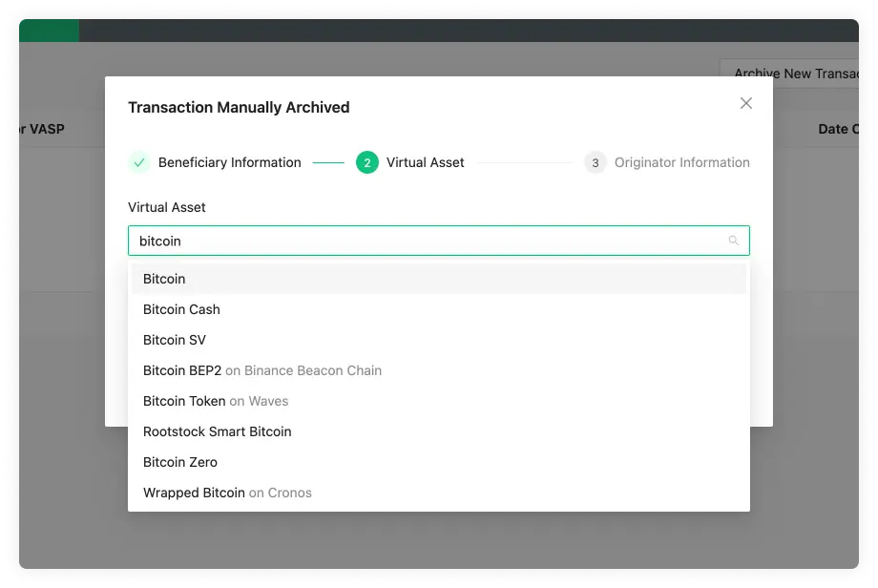Viewport: 878px width, 588px height.
Task: Select "Wrapped Bitcoin on Cronos"
Action: 227,493
